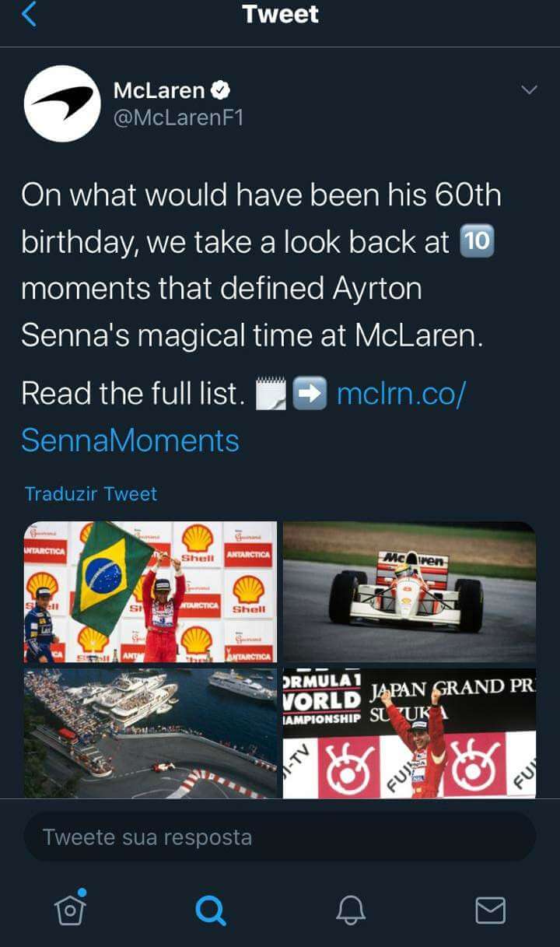
Task: Focus the 'Tweete sua resposta' reply field
Action: click(280, 837)
